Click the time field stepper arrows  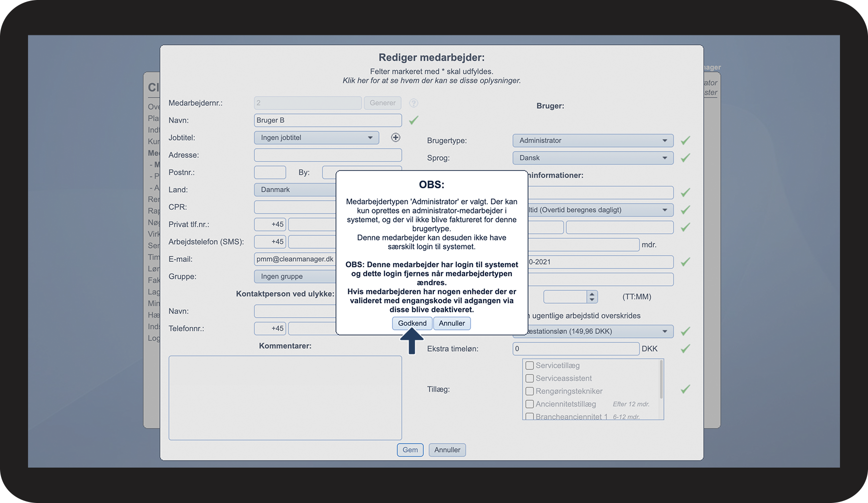click(x=592, y=296)
